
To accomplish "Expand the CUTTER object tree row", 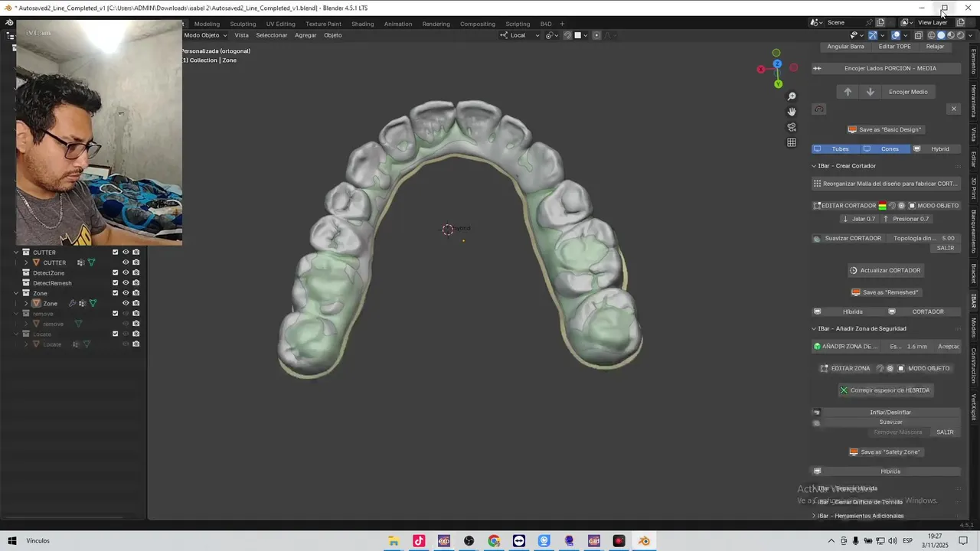I will [x=26, y=262].
